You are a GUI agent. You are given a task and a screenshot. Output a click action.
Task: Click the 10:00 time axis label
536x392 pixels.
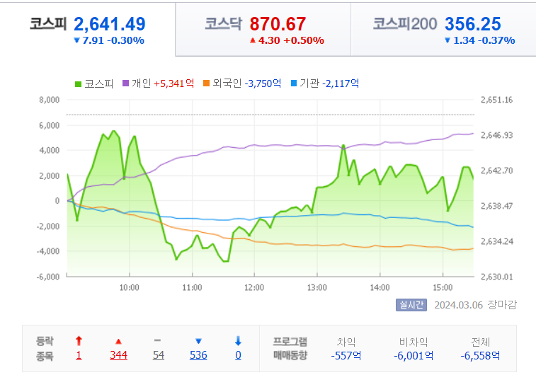click(x=129, y=288)
